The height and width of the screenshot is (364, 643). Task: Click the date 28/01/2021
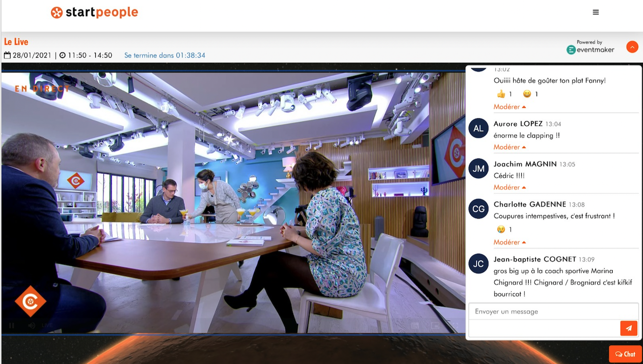32,55
